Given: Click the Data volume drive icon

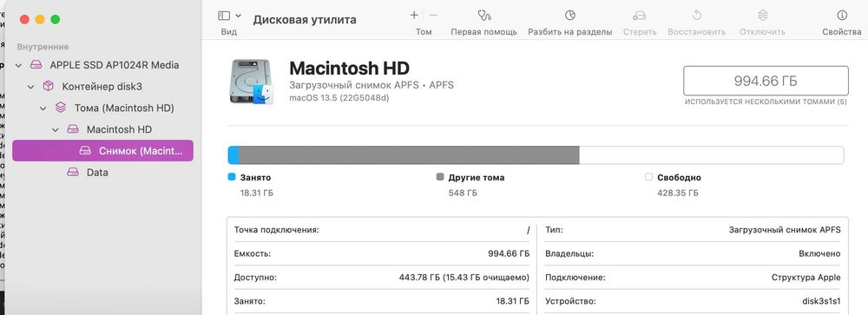Looking at the screenshot, I should [73, 172].
